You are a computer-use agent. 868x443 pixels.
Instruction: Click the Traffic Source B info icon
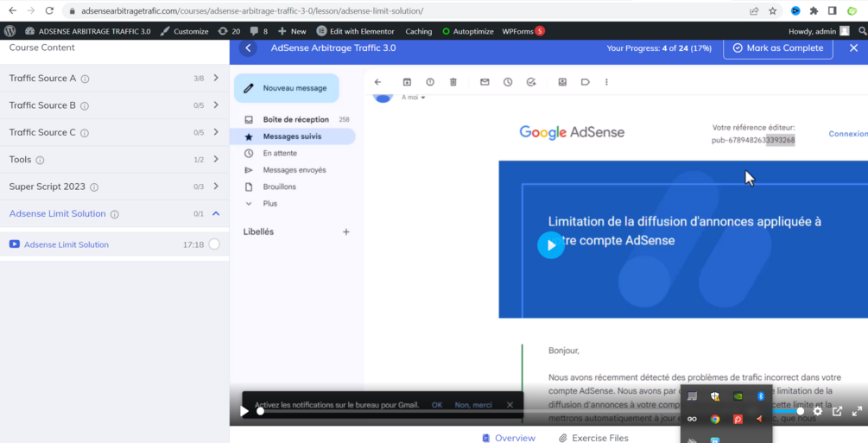84,105
